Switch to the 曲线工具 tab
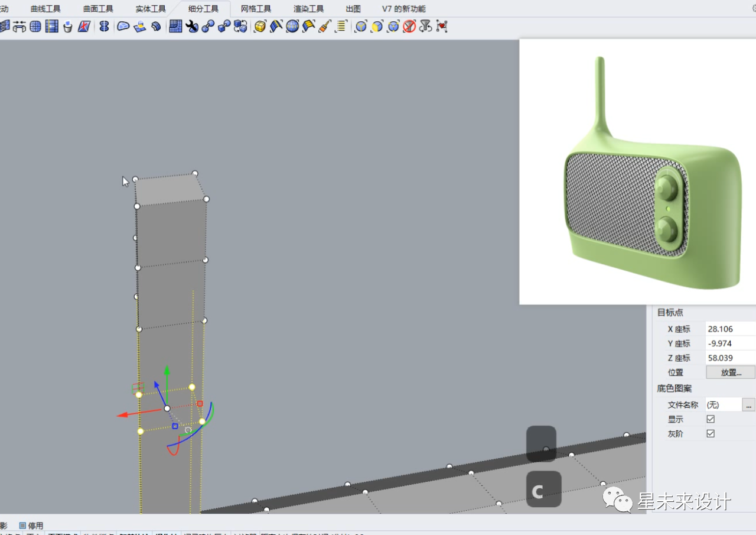This screenshot has height=535, width=756. pyautogui.click(x=45, y=9)
